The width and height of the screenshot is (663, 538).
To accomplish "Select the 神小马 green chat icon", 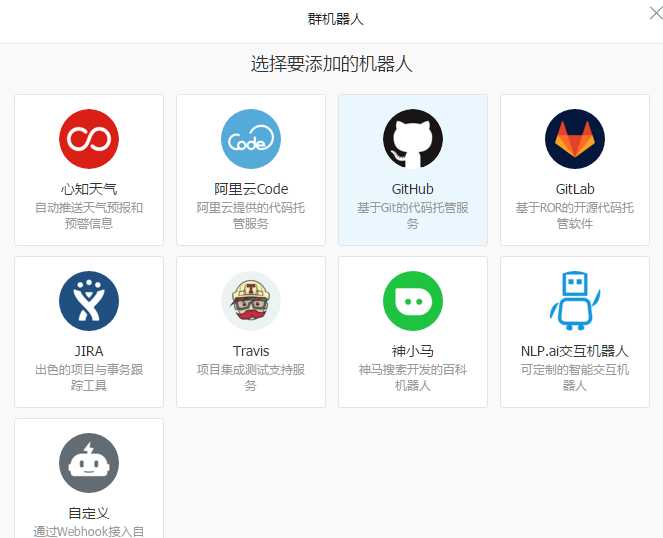I will [x=413, y=301].
